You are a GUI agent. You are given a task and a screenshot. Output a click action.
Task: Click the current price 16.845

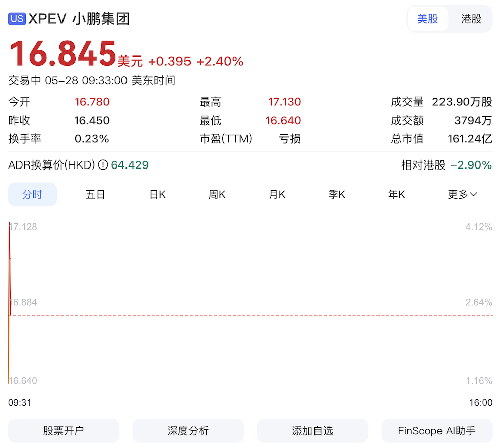tap(62, 53)
